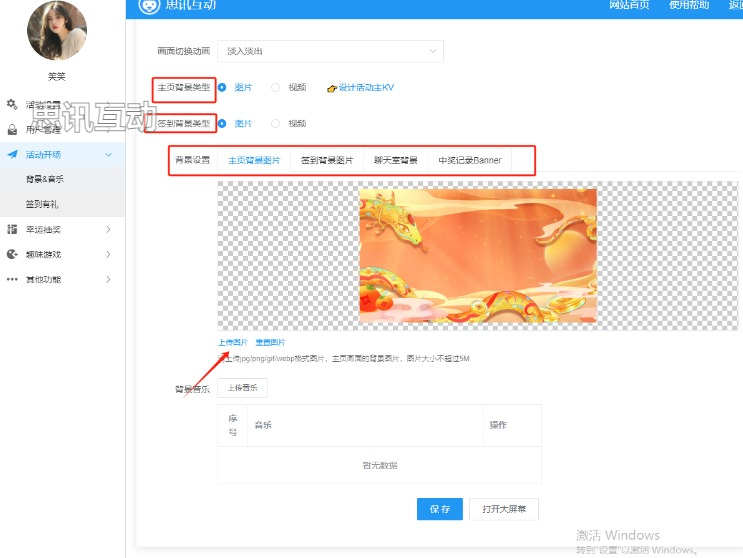Open 签到有礼 in the sidebar
Screen dimensions: 743x558
tap(63, 204)
